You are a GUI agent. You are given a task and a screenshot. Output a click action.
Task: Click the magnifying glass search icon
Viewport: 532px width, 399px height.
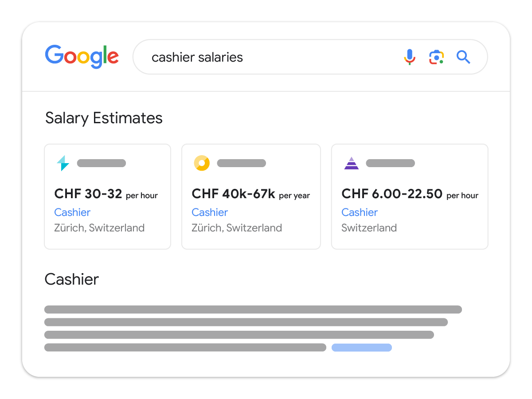(x=463, y=57)
